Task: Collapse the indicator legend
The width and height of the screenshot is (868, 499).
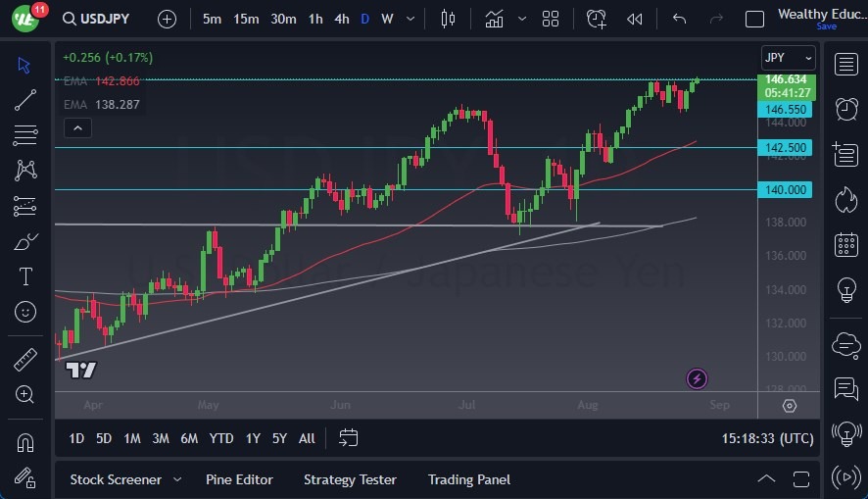Action: click(76, 127)
